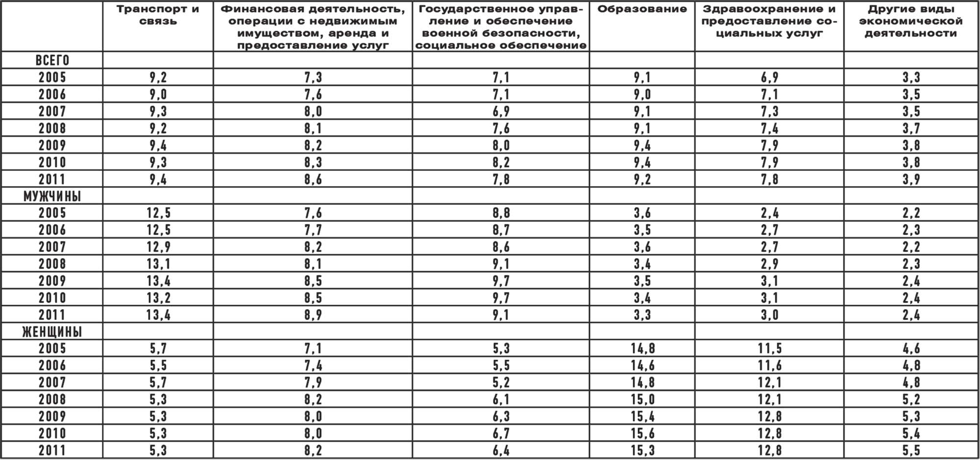This screenshot has width=980, height=460.
Task: Click the 'Другие виды экономической деятельности' header
Action: 911,22
